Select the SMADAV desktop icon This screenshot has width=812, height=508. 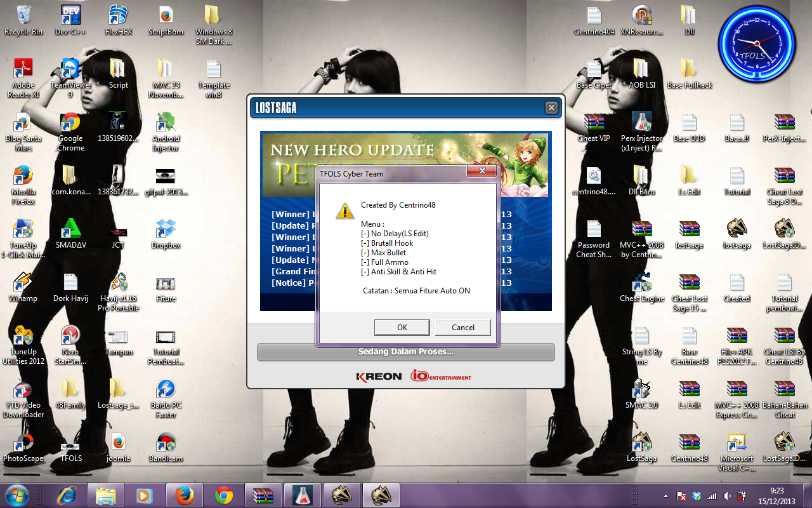pyautogui.click(x=70, y=234)
